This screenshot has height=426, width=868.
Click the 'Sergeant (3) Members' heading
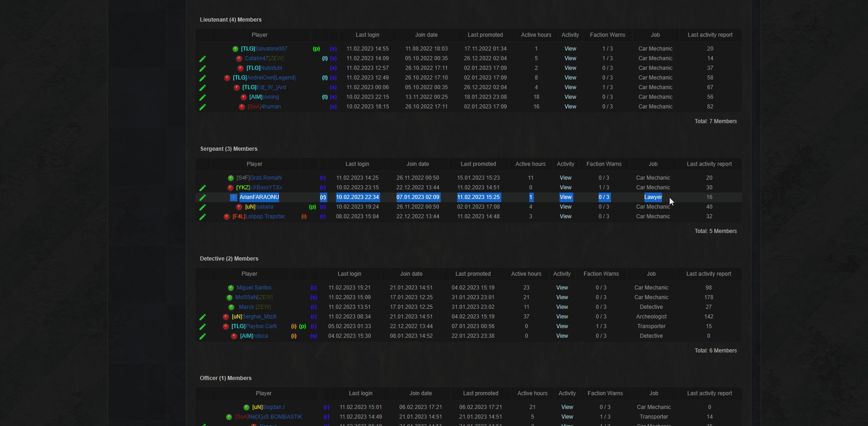coord(229,149)
